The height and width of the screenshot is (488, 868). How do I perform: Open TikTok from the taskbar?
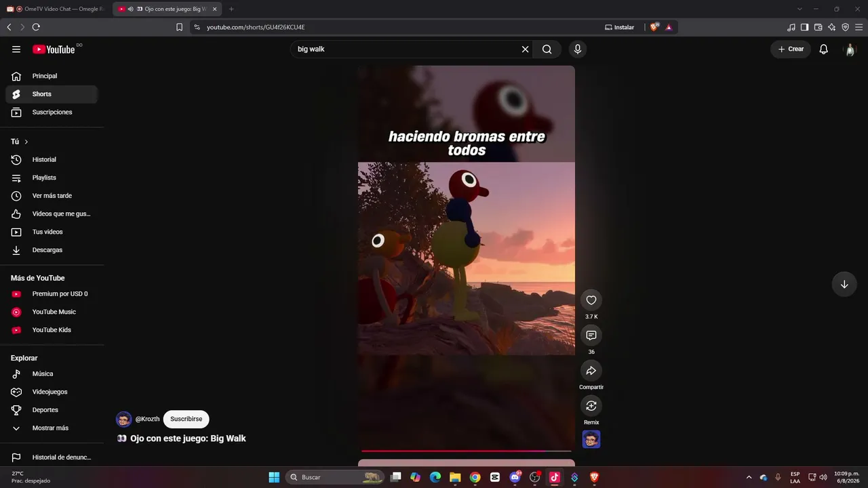555,477
